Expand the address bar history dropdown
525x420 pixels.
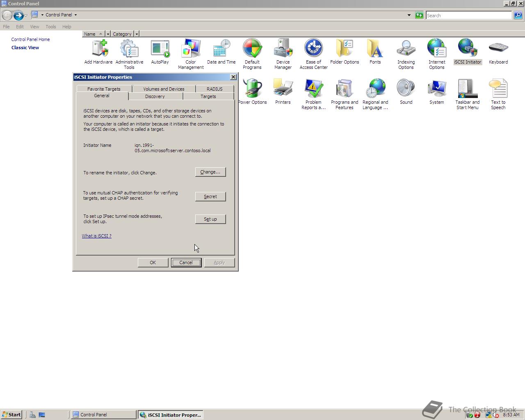409,15
